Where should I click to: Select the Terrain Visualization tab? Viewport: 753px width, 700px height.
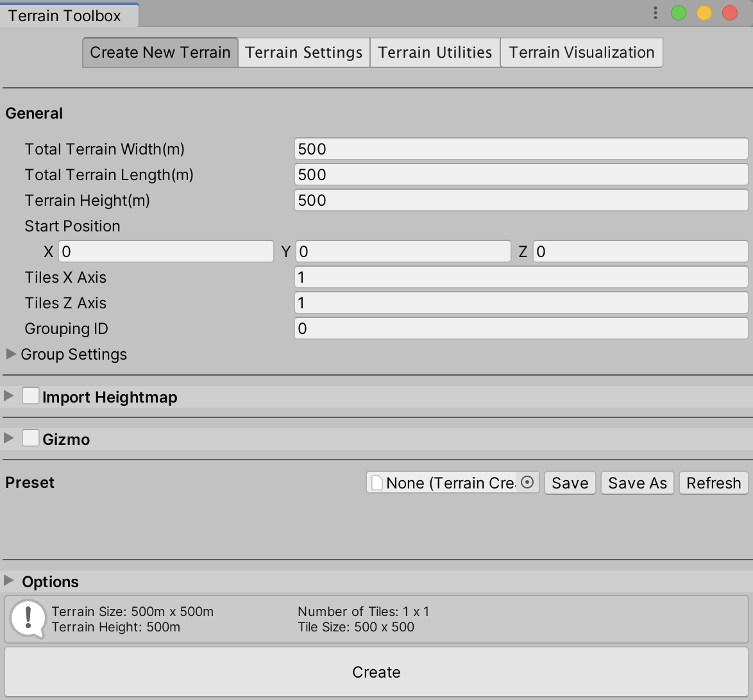(581, 53)
